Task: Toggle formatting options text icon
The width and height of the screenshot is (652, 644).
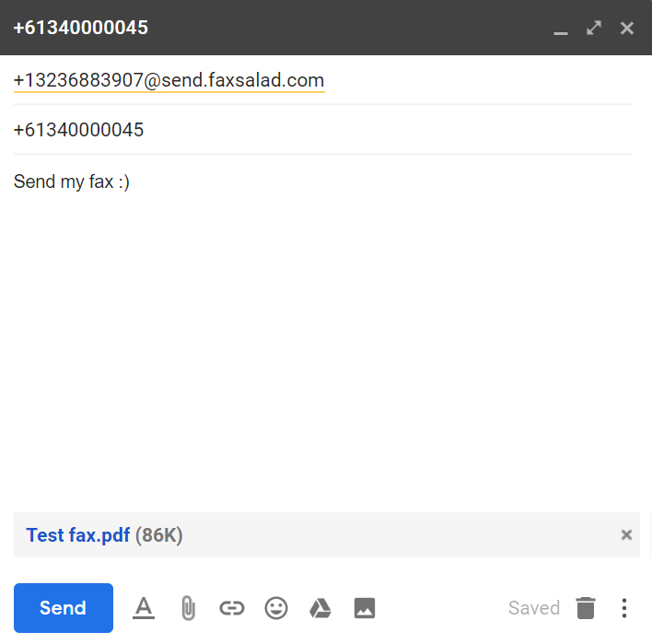Action: [144, 608]
